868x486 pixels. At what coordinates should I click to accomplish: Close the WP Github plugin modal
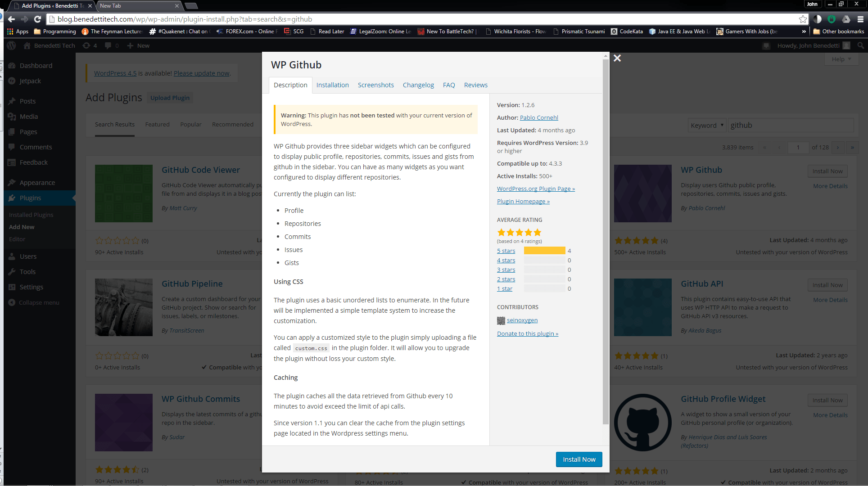click(617, 58)
